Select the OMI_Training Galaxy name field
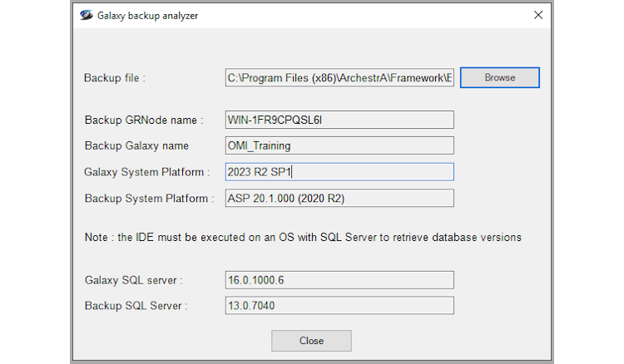Image resolution: width=624 pixels, height=364 pixels. click(339, 145)
